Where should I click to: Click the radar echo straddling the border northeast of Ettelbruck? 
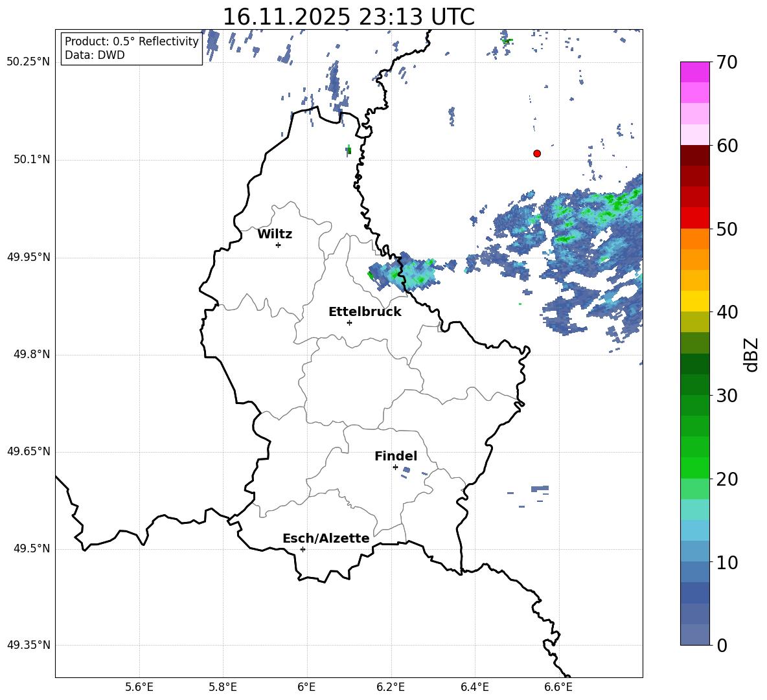tap(403, 273)
